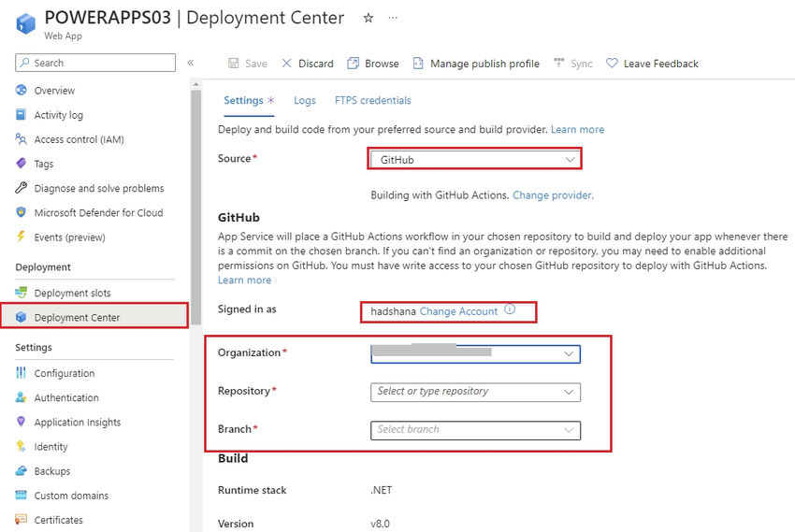Click the Leave Feedback heart icon

pyautogui.click(x=612, y=64)
